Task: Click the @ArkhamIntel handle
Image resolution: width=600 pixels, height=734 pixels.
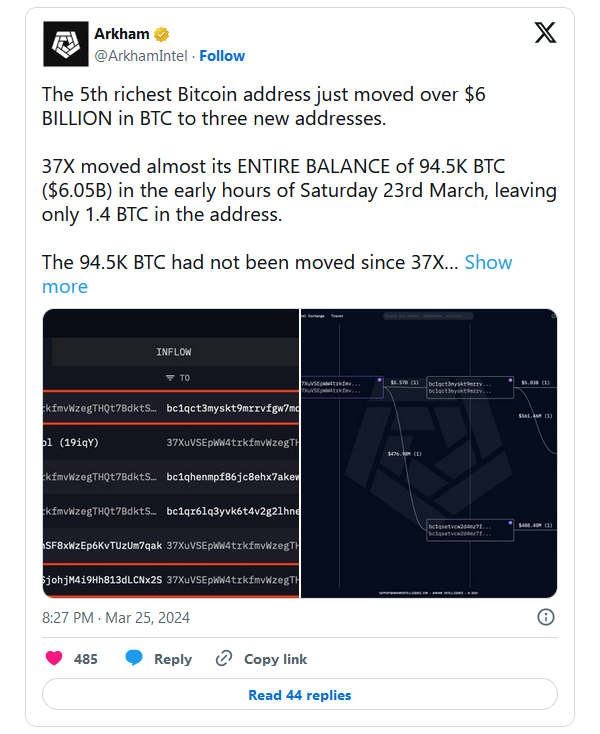Action: coord(142,56)
